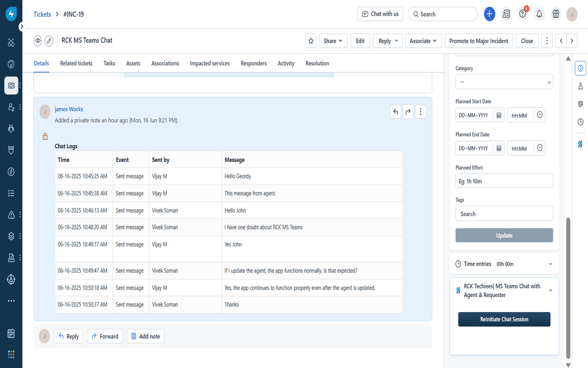Click the Planned End Date clock icon
The image size is (588, 368).
pos(540,148)
